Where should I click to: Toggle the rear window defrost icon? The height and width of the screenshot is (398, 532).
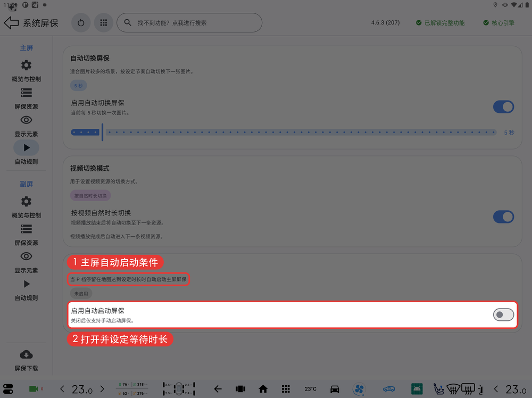468,389
